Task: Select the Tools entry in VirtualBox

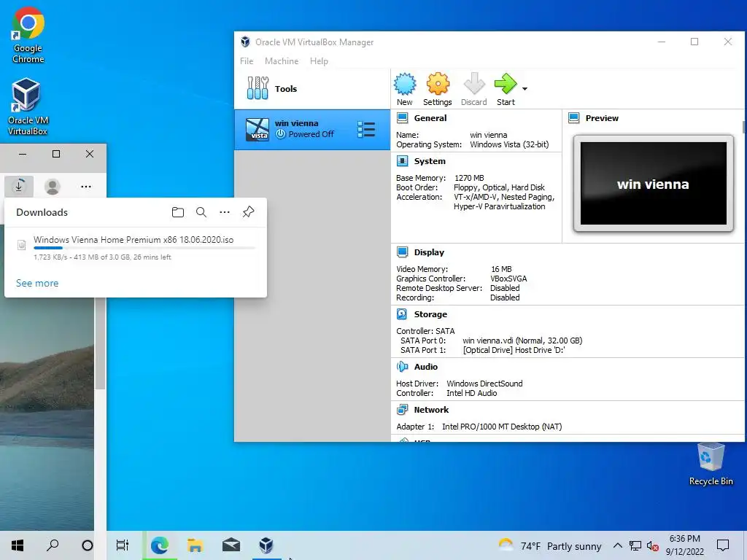Action: (x=312, y=88)
